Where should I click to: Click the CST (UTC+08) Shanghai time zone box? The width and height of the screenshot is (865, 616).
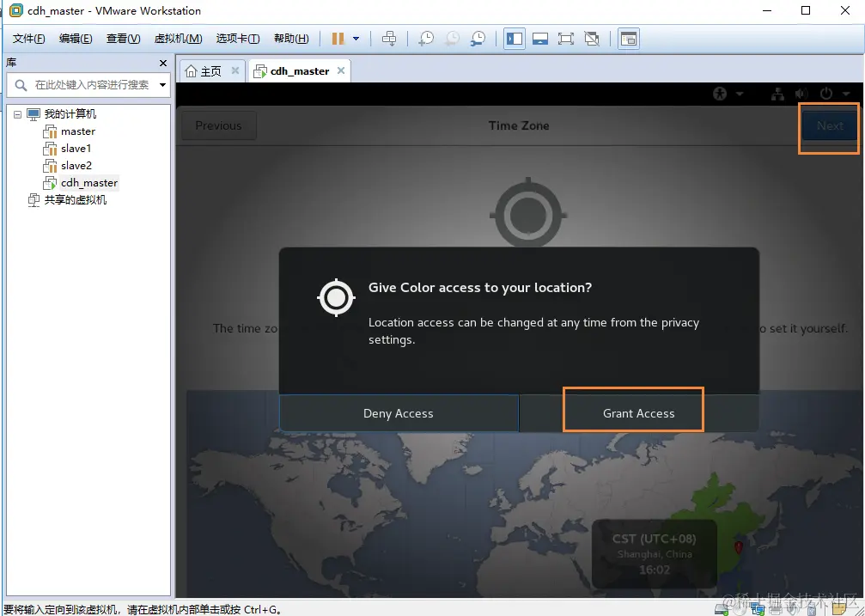tap(655, 554)
